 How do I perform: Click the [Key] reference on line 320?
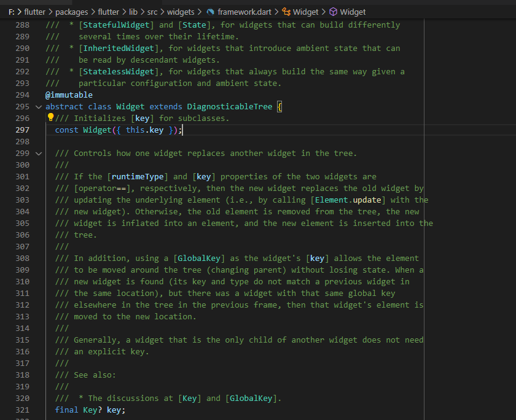[190, 399]
